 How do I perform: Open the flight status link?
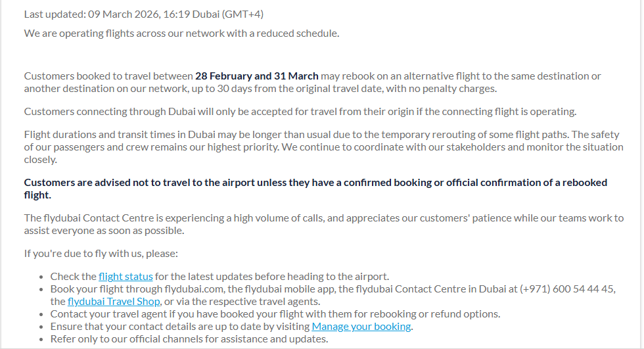point(126,276)
